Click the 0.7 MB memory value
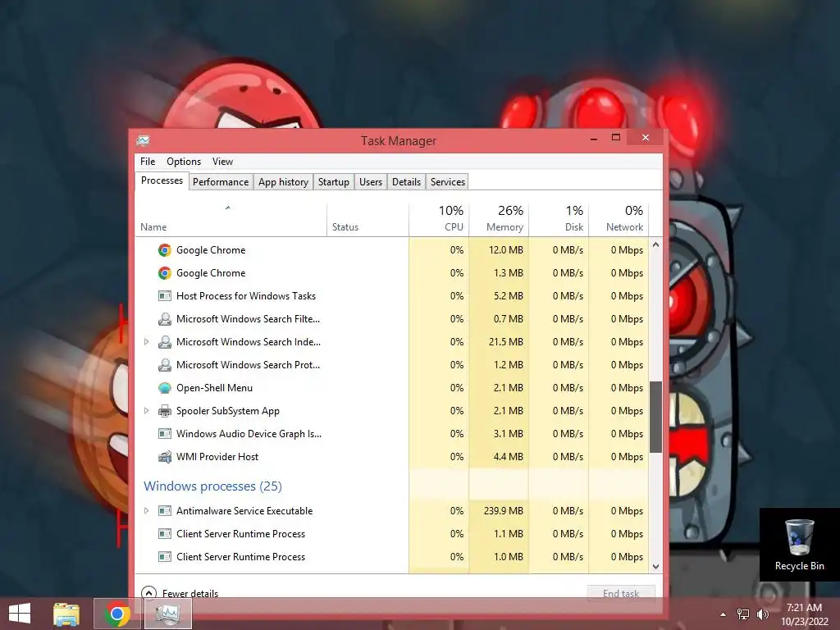Image resolution: width=840 pixels, height=630 pixels. coord(508,319)
